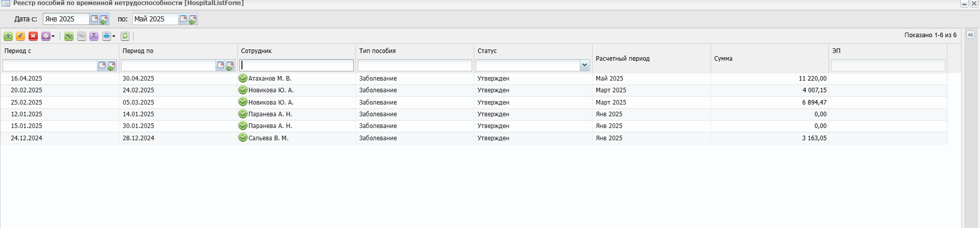This screenshot has height=228, width=980.
Task: Expand the blue printer dropdown arrow
Action: (114, 36)
